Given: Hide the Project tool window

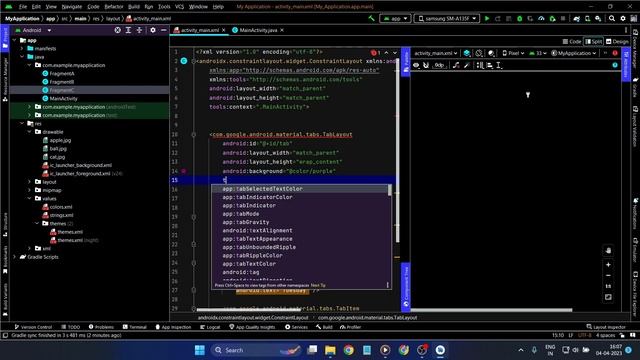Looking at the screenshot, I should (x=164, y=30).
